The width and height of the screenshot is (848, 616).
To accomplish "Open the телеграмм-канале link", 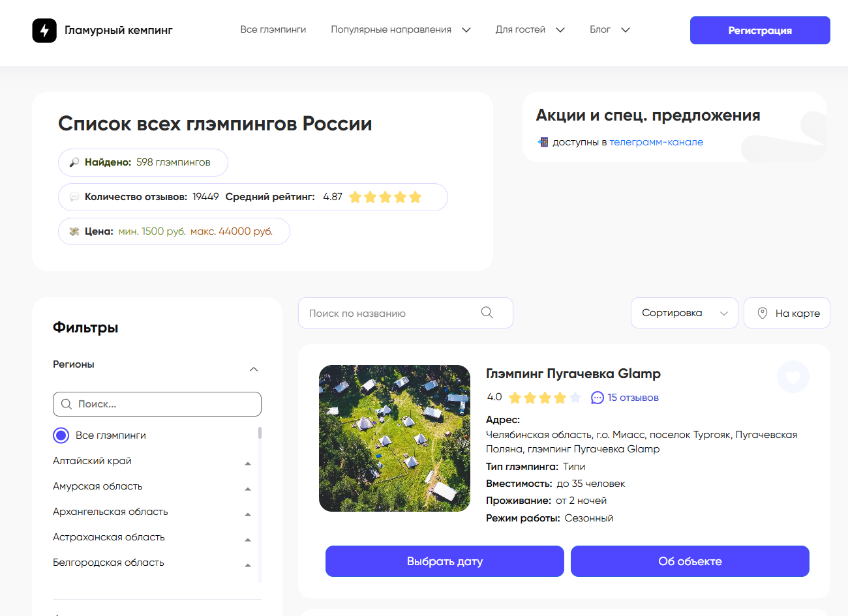I will click(656, 142).
